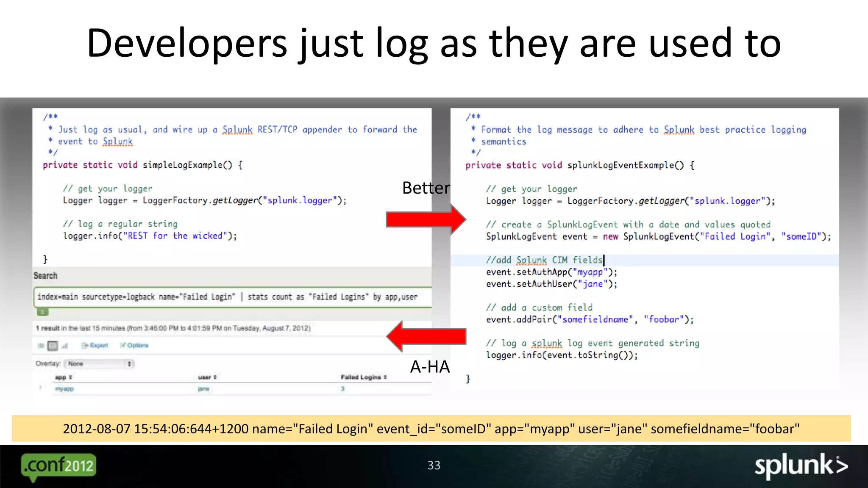
Task: Click the logger.info(event.toString()) line
Action: 562,355
